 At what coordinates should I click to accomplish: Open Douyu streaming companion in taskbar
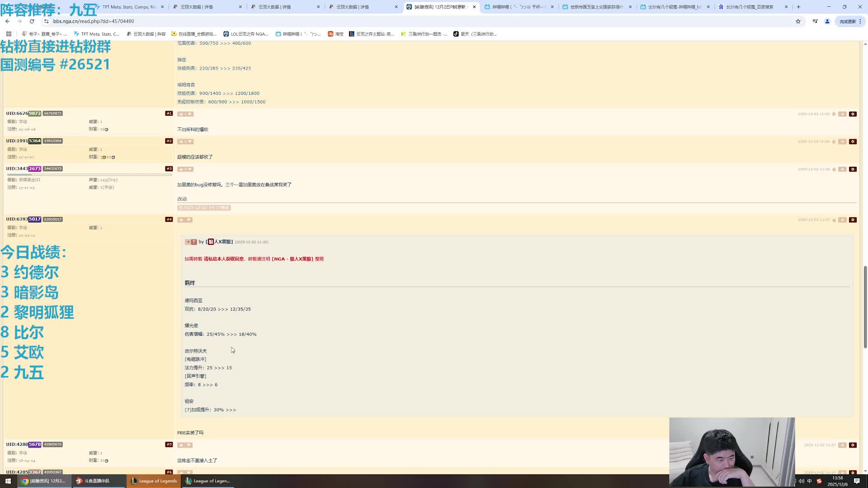96,481
